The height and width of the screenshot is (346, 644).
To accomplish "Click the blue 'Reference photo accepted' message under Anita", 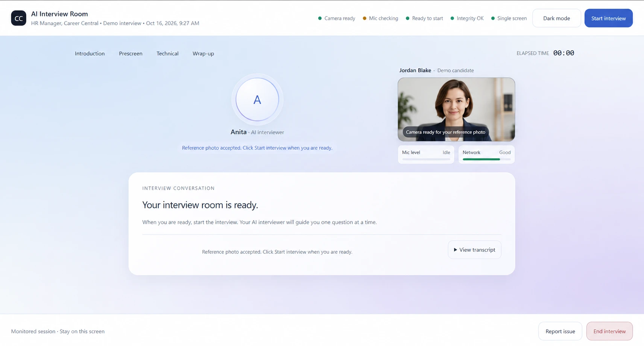I will tap(257, 148).
